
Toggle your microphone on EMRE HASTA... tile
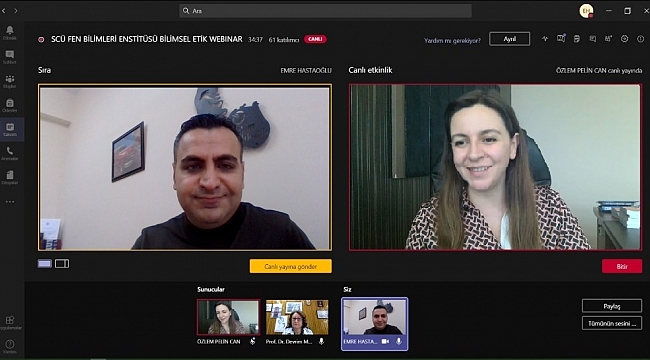point(399,341)
